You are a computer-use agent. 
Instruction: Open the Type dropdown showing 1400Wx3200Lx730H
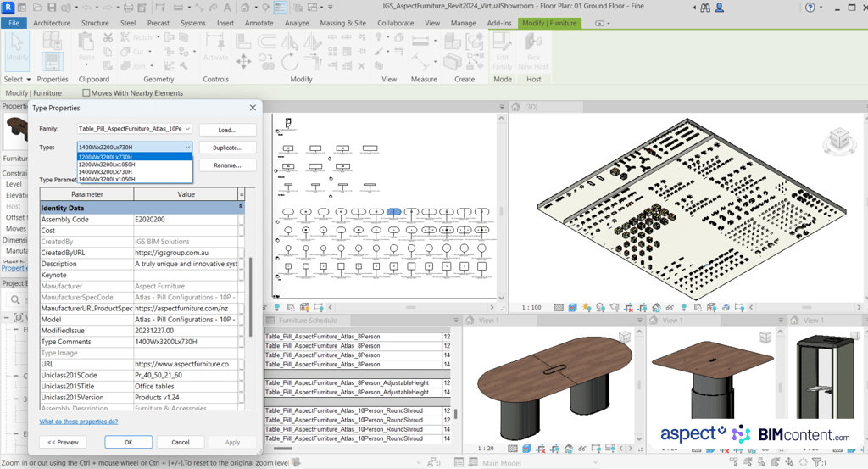187,147
